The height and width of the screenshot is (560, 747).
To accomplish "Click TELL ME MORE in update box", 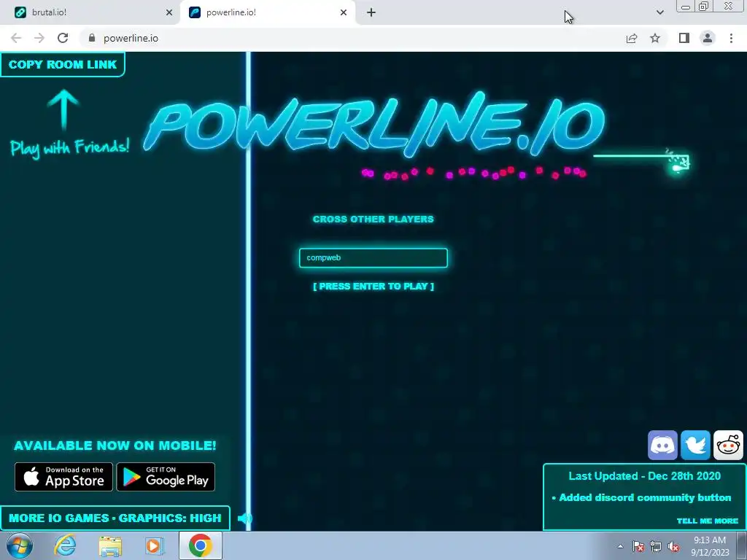I will pos(707,521).
